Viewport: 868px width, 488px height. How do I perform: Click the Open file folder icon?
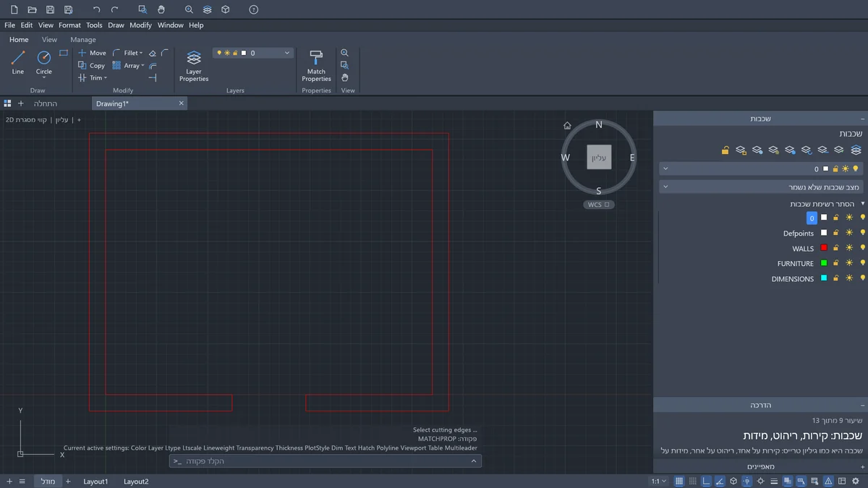[x=32, y=9]
